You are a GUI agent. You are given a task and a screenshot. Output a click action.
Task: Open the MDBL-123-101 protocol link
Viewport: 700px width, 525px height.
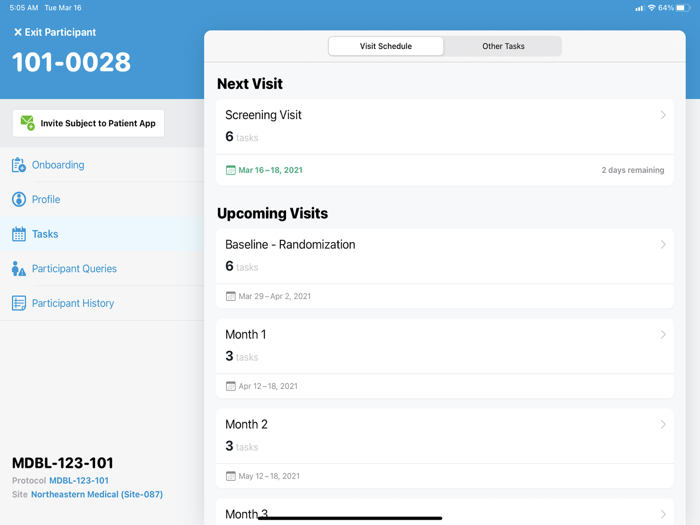79,480
